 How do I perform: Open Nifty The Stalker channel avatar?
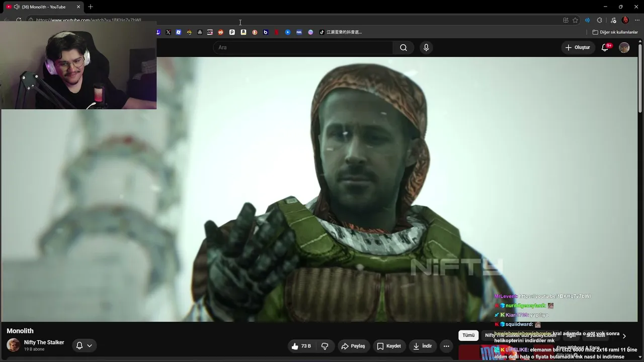pos(13,345)
